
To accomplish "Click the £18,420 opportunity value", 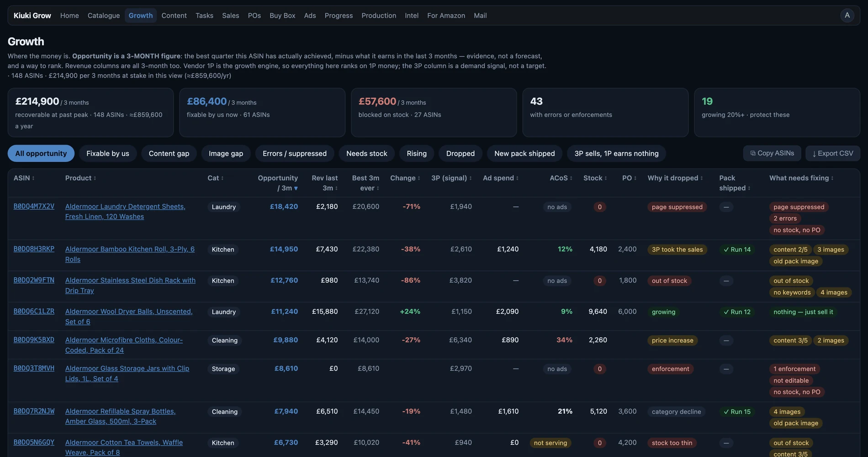I will 284,207.
